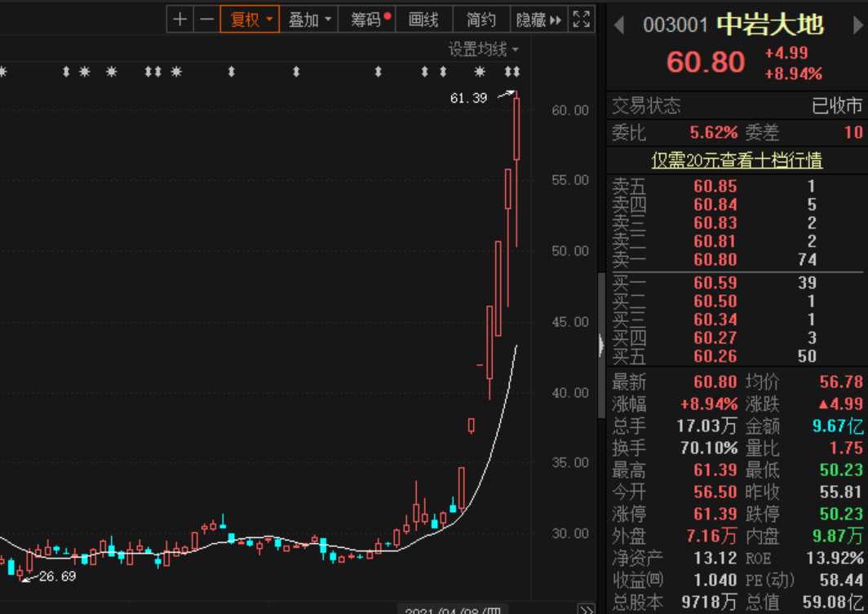Image resolution: width=868 pixels, height=614 pixels.
Task: Enter fullscreen chart view
Action: (x=581, y=20)
